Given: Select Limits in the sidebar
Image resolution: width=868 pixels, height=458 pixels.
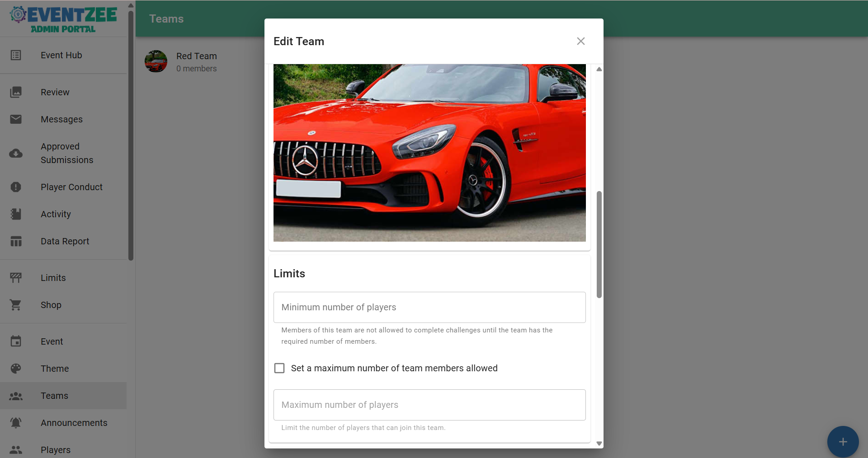Looking at the screenshot, I should coord(63,278).
